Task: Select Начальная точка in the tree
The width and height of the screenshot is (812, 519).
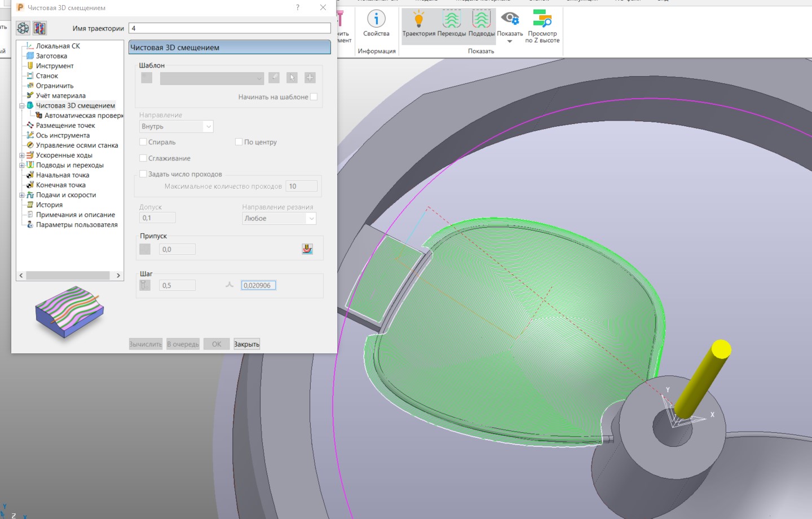Action: click(x=63, y=175)
